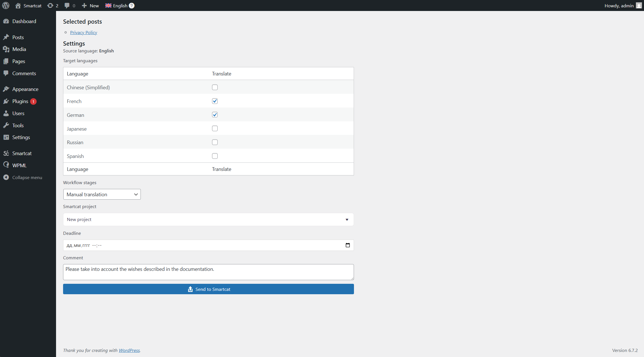Screen dimensions: 644x357
Task: Open the Workflow stages dropdown
Action: [x=102, y=194]
